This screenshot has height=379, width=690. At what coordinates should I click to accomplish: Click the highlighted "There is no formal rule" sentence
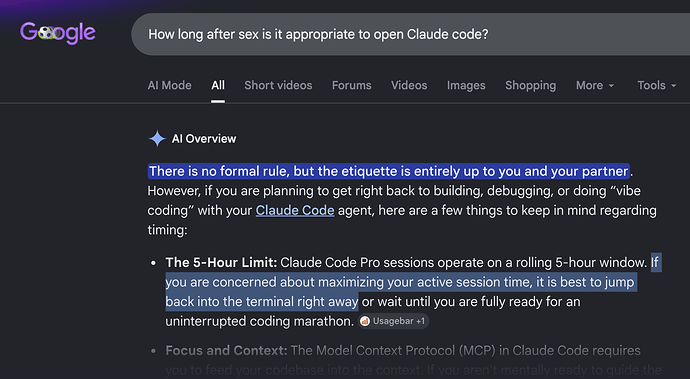click(x=389, y=171)
